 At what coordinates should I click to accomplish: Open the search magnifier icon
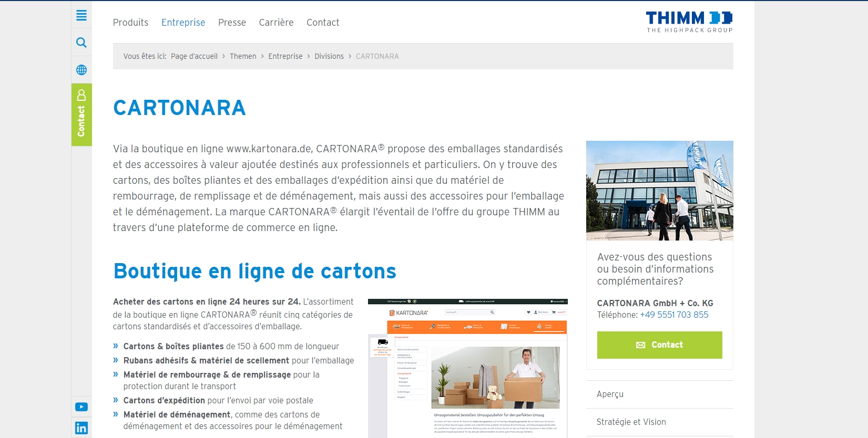81,43
